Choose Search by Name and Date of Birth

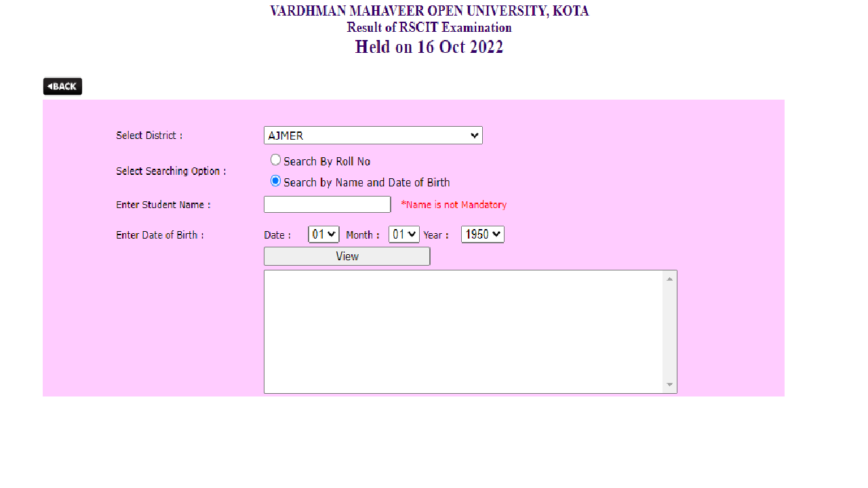coord(275,181)
